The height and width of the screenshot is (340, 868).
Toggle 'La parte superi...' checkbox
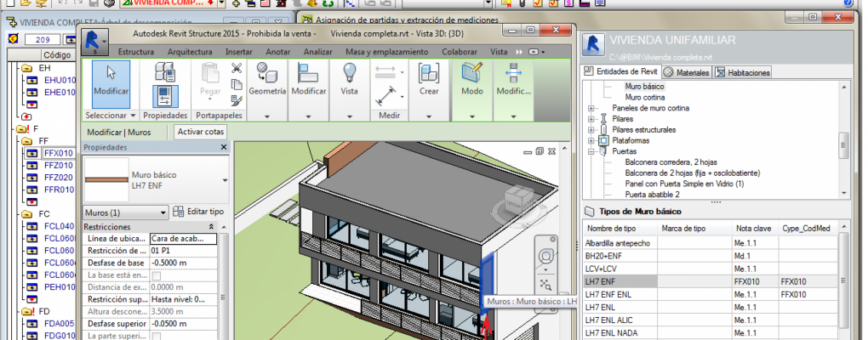pos(156,336)
